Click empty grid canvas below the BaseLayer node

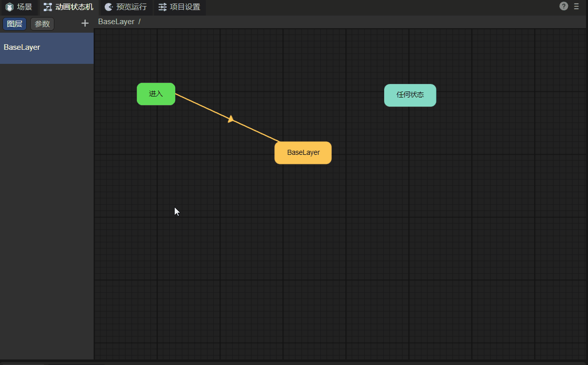pos(303,241)
